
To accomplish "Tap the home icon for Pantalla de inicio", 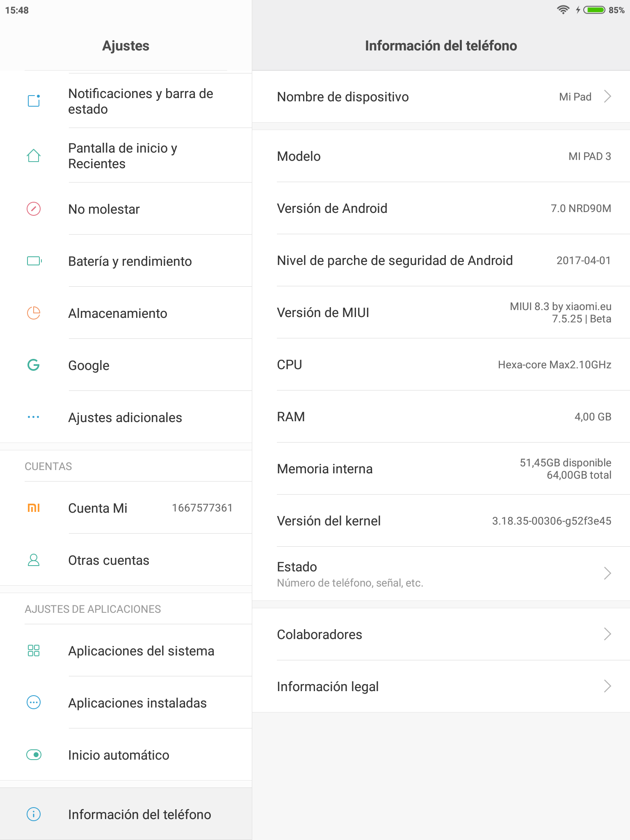I will point(34,155).
